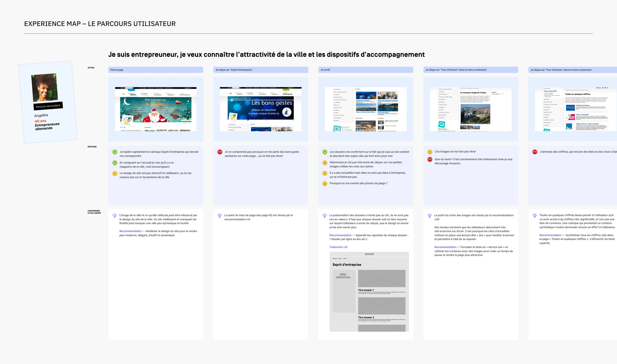
Task: Click "Titre dossier 1" in the wireframe
Action: (366, 290)
